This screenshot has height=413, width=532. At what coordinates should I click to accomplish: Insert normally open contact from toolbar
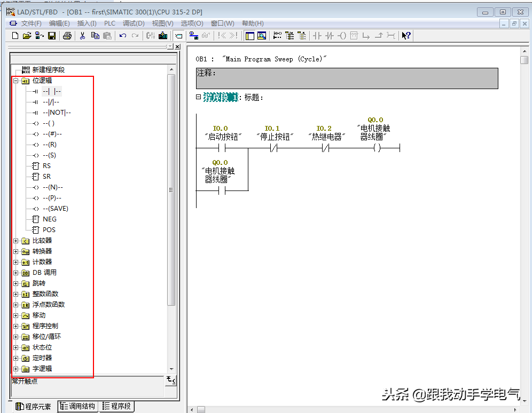coord(317,36)
